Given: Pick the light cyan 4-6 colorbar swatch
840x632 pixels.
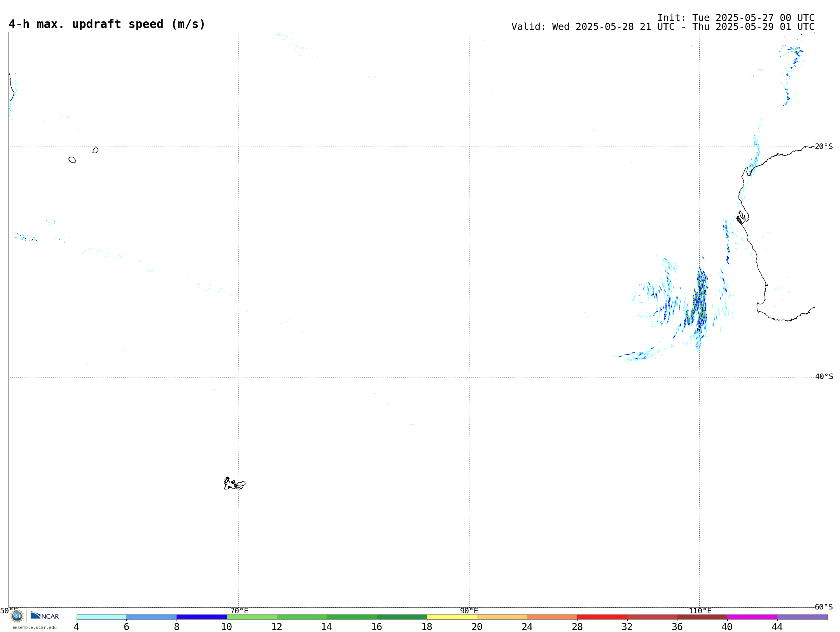Looking at the screenshot, I should 101,617.
